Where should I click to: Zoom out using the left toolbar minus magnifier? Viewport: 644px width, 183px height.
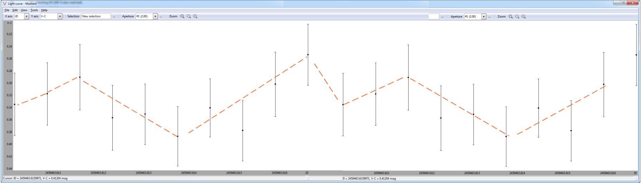pyautogui.click(x=189, y=16)
